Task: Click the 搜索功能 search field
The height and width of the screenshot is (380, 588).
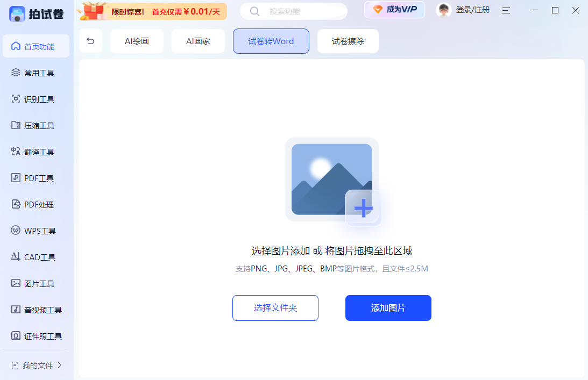Action: pos(293,11)
